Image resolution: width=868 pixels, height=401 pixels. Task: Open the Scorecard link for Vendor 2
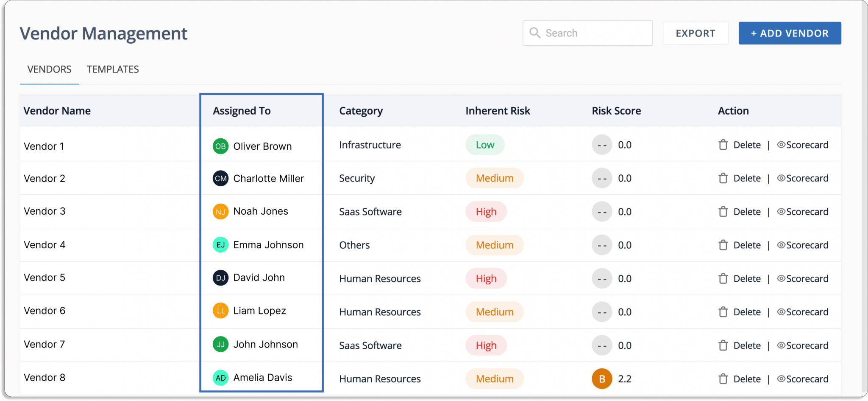(803, 178)
